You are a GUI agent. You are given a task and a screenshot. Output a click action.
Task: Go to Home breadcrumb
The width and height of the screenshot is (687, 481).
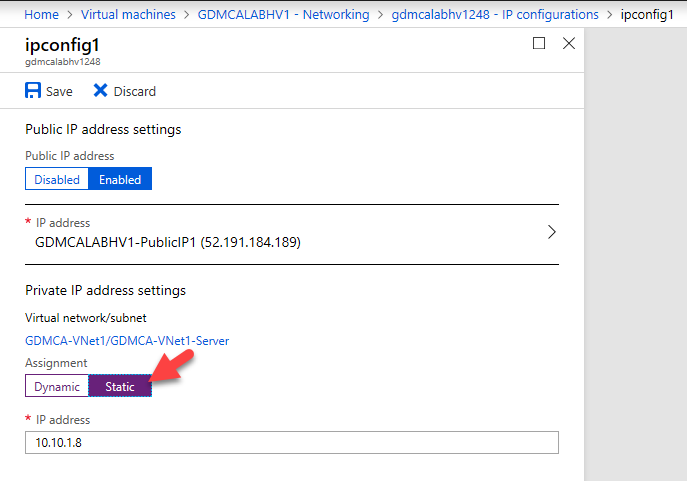coord(42,14)
